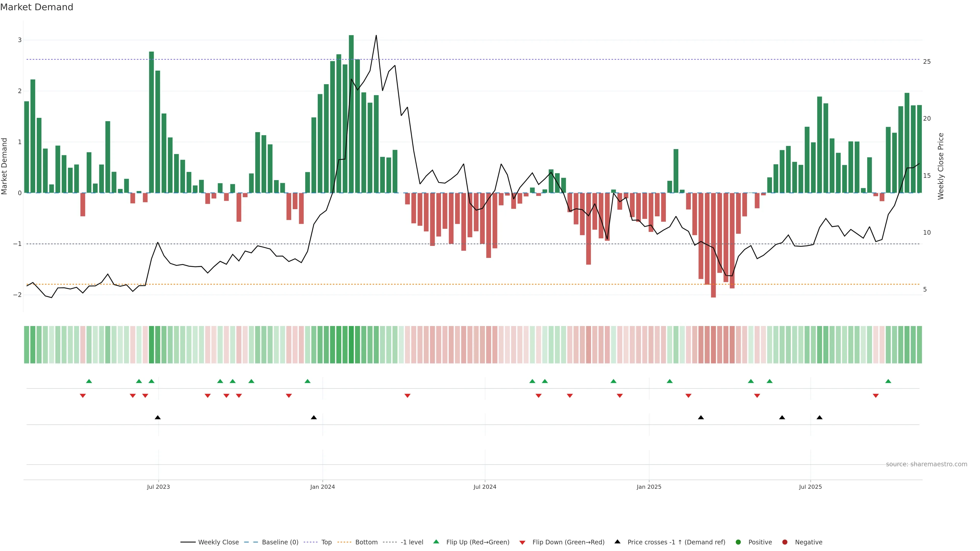Click the Market Demand chart title
This screenshot has width=980, height=551.
click(36, 7)
